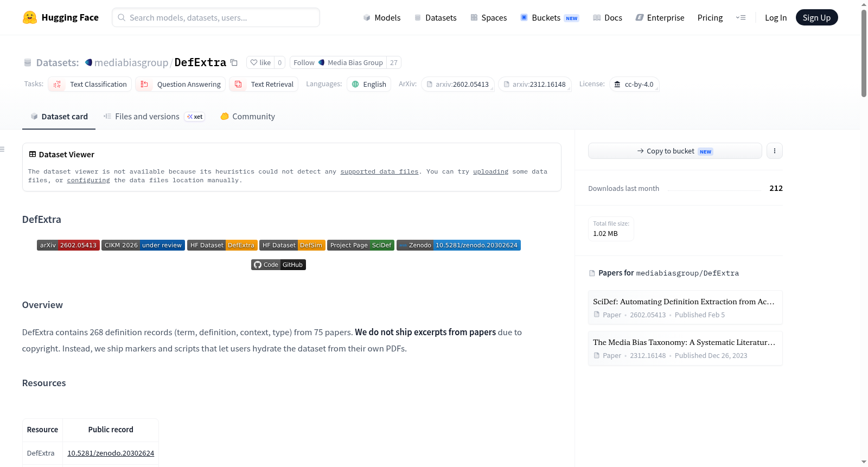Open Docs in the top navigation

pos(608,17)
